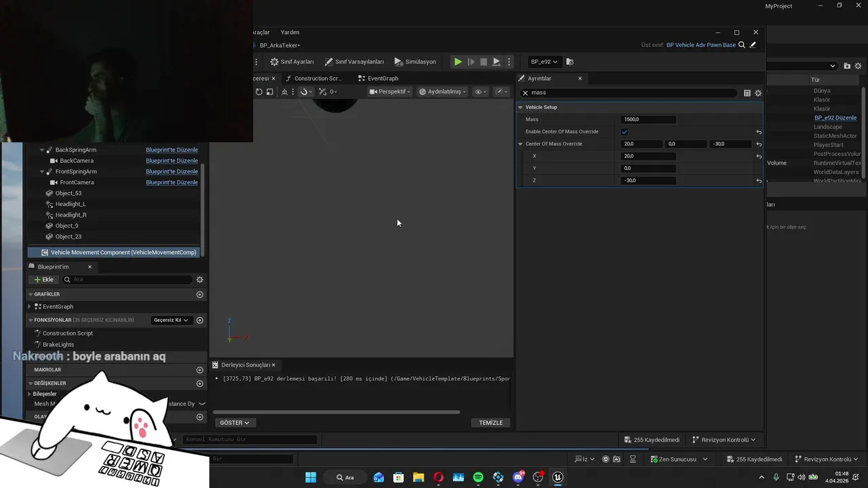Toggle Simülasyon mode in toolbar
The image size is (868, 488).
pos(415,62)
